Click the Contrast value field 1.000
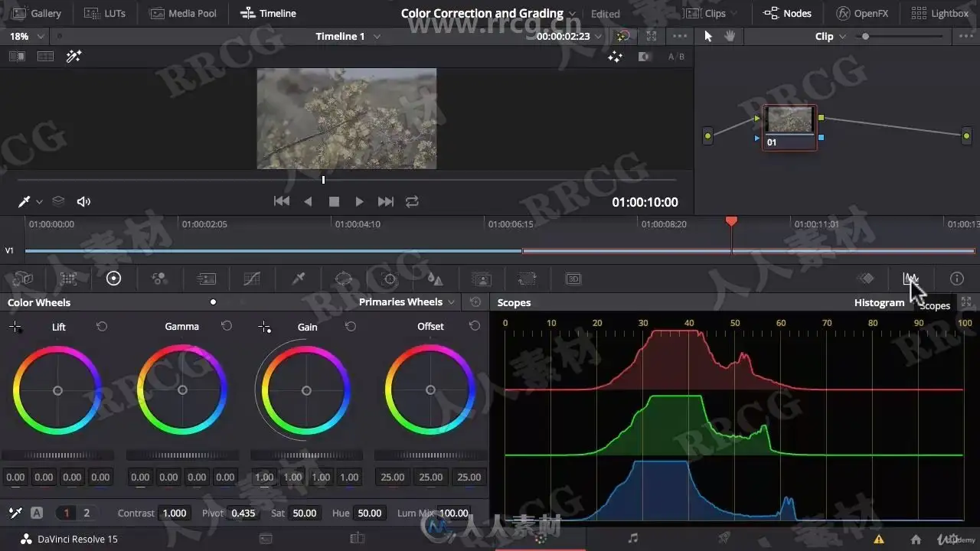Image resolution: width=980 pixels, height=551 pixels. (x=175, y=513)
